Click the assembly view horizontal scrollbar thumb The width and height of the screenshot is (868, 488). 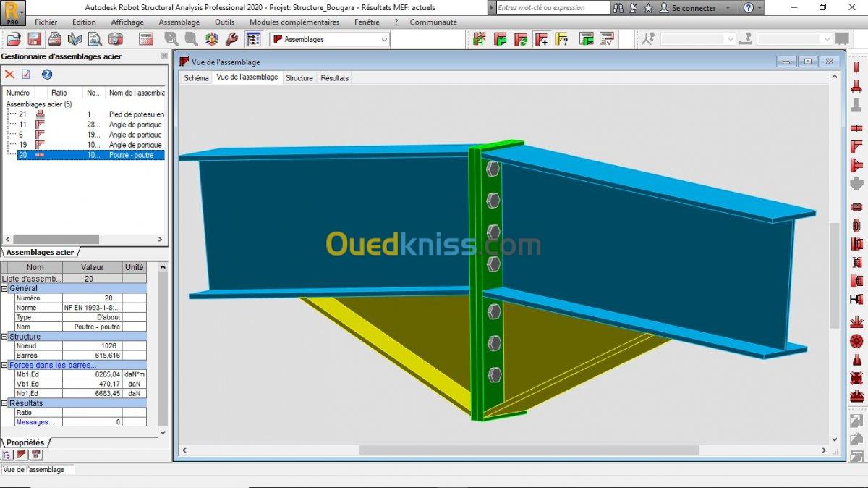tap(529, 450)
